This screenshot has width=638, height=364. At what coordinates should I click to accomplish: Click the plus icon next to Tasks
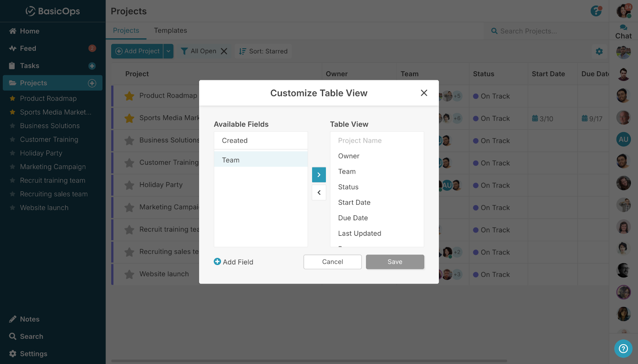coord(92,66)
